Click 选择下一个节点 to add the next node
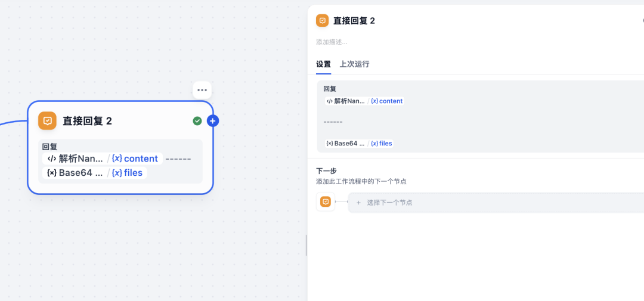644x301 pixels. [496, 203]
